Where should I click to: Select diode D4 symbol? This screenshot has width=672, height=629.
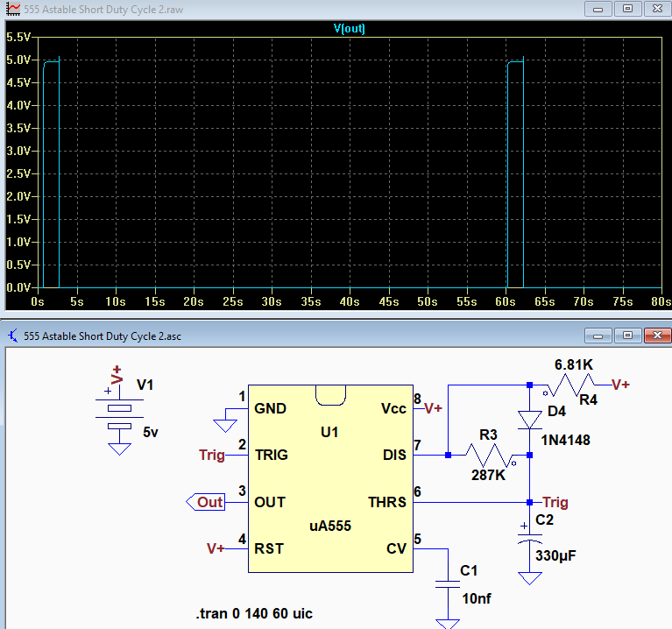coord(530,420)
